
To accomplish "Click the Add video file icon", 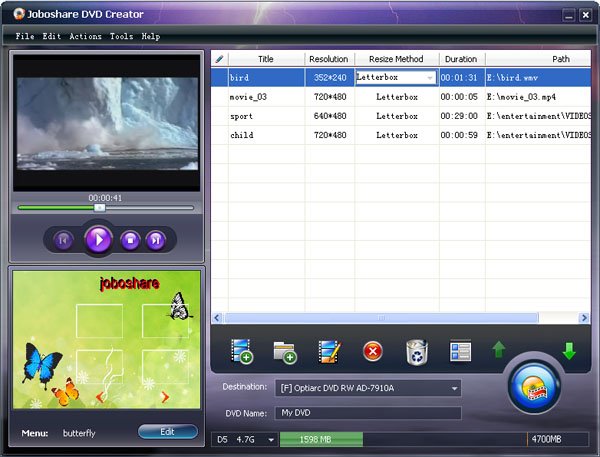I will click(x=241, y=351).
